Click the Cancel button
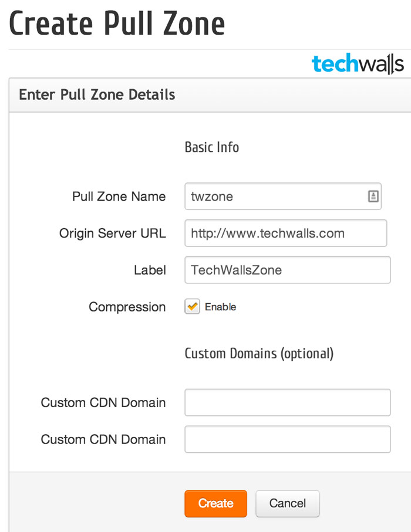 point(287,503)
